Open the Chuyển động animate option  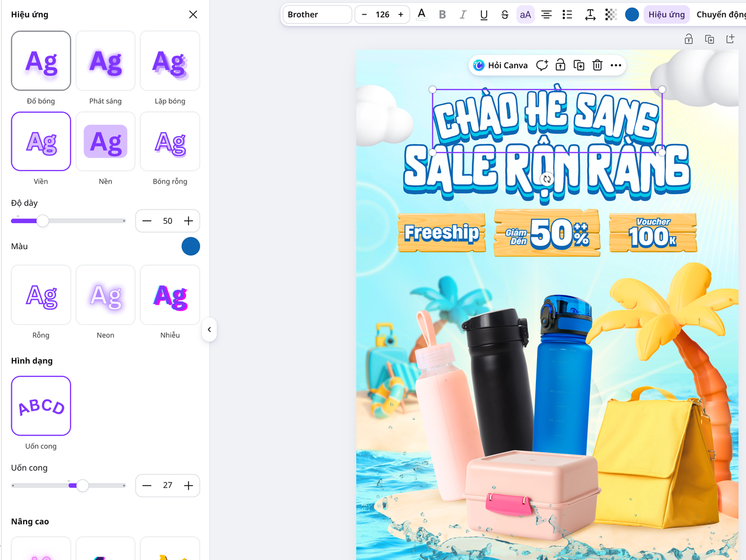[x=720, y=14]
